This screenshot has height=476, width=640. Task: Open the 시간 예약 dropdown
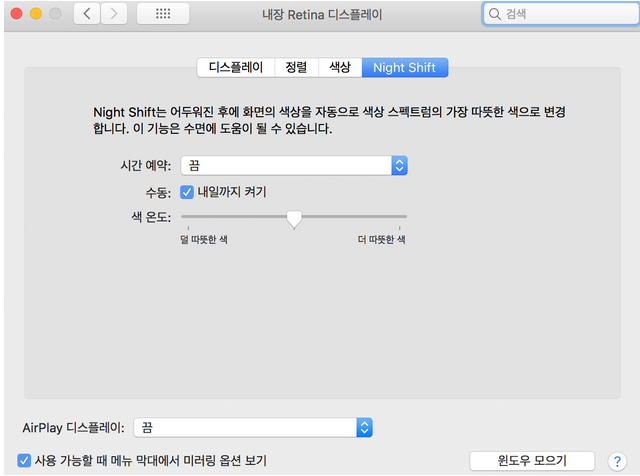coord(294,165)
